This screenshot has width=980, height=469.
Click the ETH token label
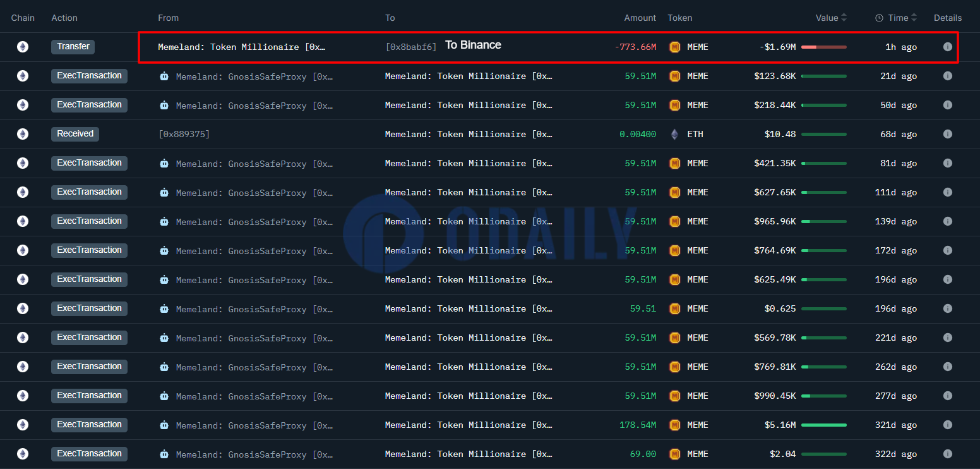pos(695,134)
